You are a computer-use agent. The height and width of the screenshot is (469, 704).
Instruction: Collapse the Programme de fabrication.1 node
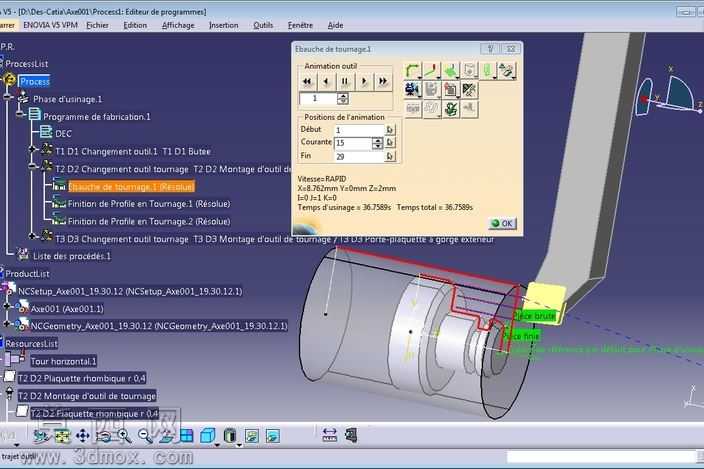20,114
